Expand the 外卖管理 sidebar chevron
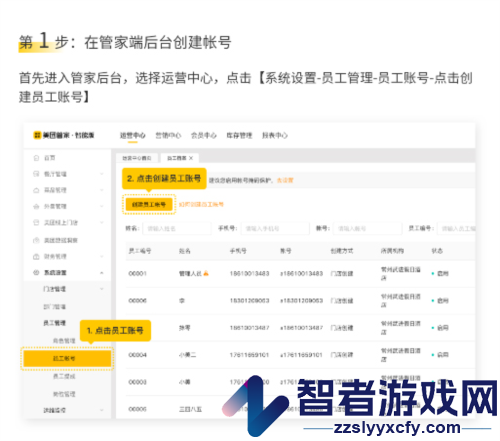 [x=102, y=206]
